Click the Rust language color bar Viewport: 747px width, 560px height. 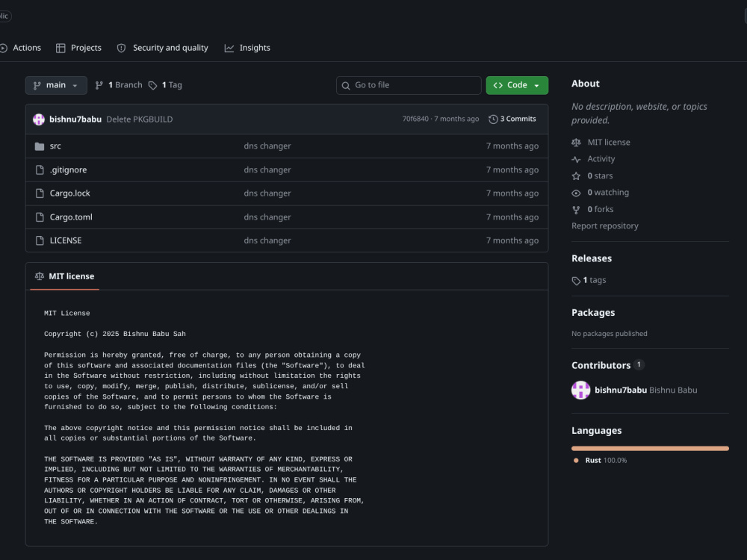click(x=651, y=448)
